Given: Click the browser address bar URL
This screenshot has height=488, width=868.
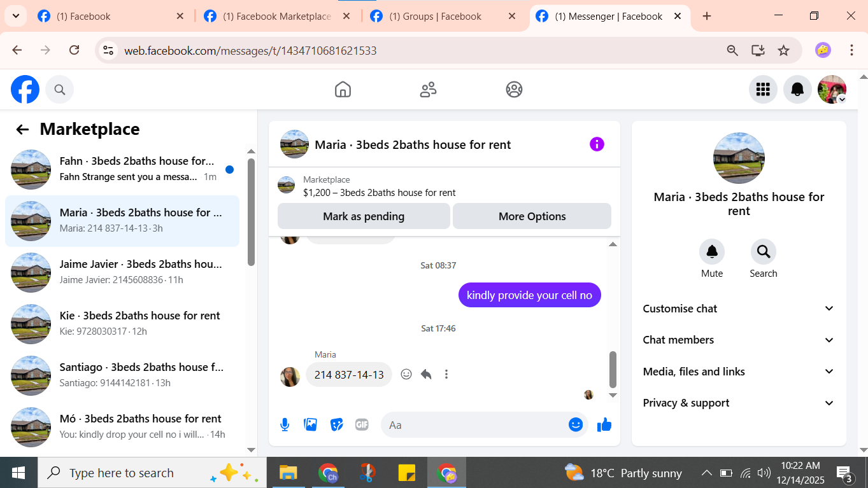Looking at the screenshot, I should click(x=250, y=51).
